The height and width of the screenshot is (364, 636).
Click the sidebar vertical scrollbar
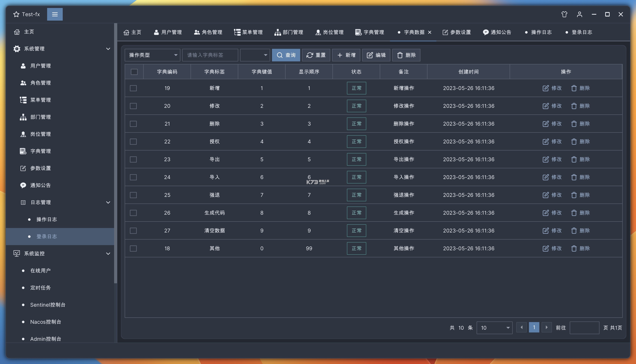[x=116, y=153]
